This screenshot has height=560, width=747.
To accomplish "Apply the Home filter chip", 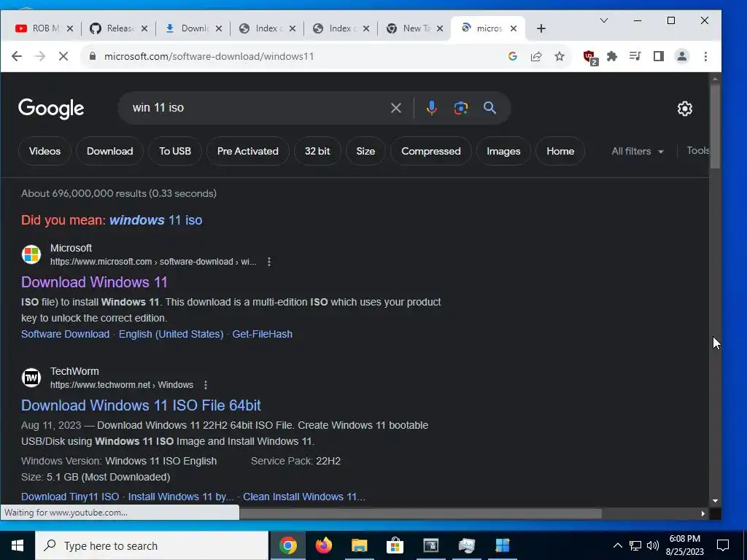I will pos(560,151).
